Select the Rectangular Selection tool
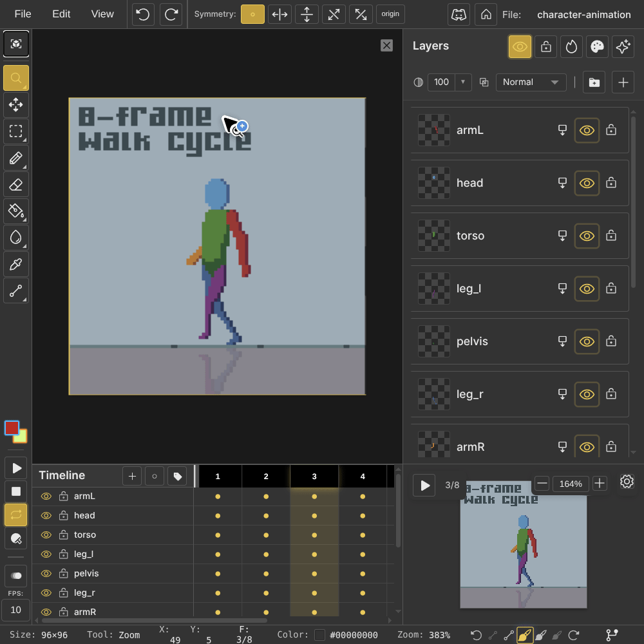The width and height of the screenshot is (644, 644). click(x=16, y=131)
